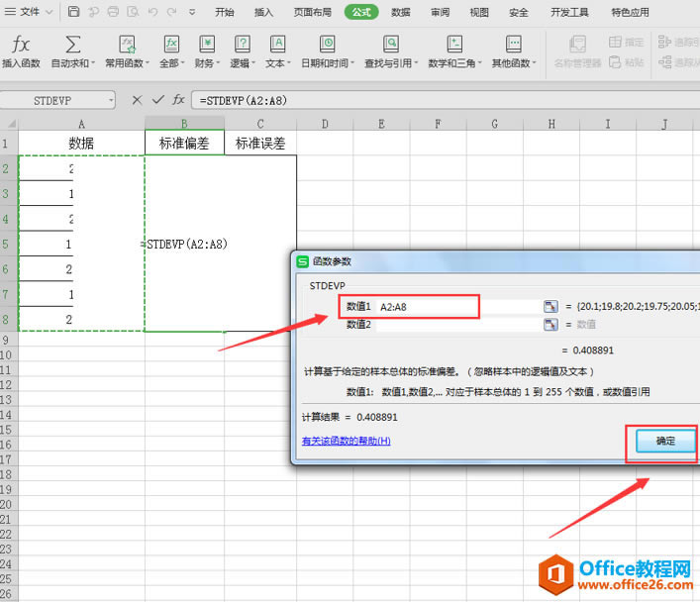
Task: Click the 粘贴 button in ribbon
Action: pos(627,61)
